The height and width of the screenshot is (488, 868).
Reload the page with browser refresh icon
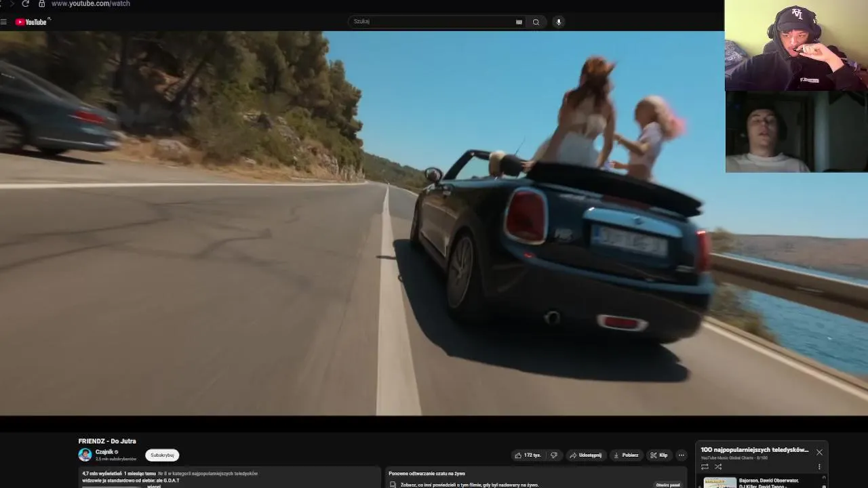(26, 3)
